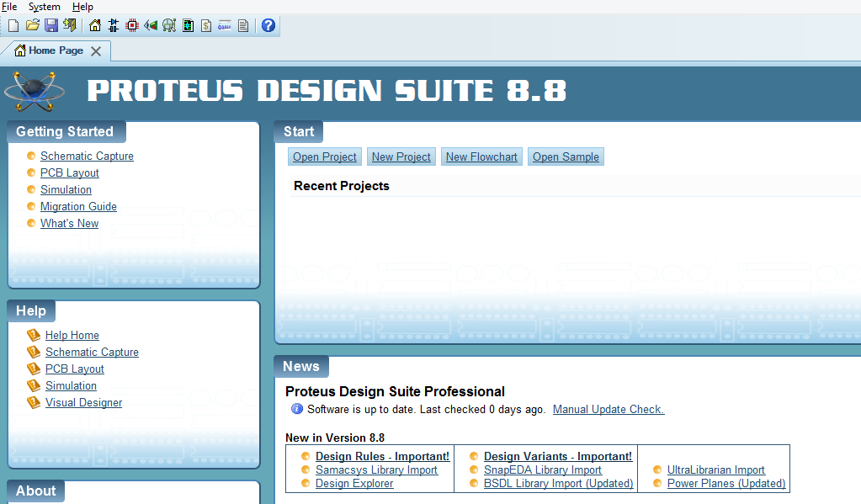Click the blue question mark help icon
The height and width of the screenshot is (504, 861).
pyautogui.click(x=268, y=25)
